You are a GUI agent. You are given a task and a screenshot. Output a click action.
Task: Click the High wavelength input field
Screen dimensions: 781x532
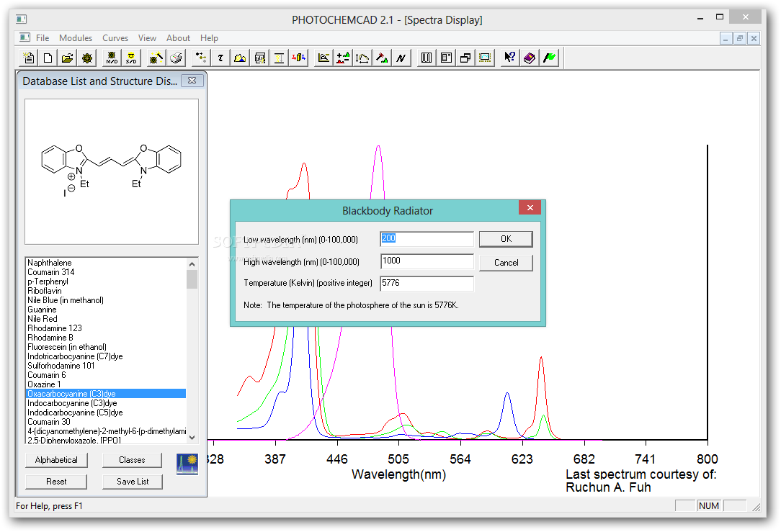[427, 261]
